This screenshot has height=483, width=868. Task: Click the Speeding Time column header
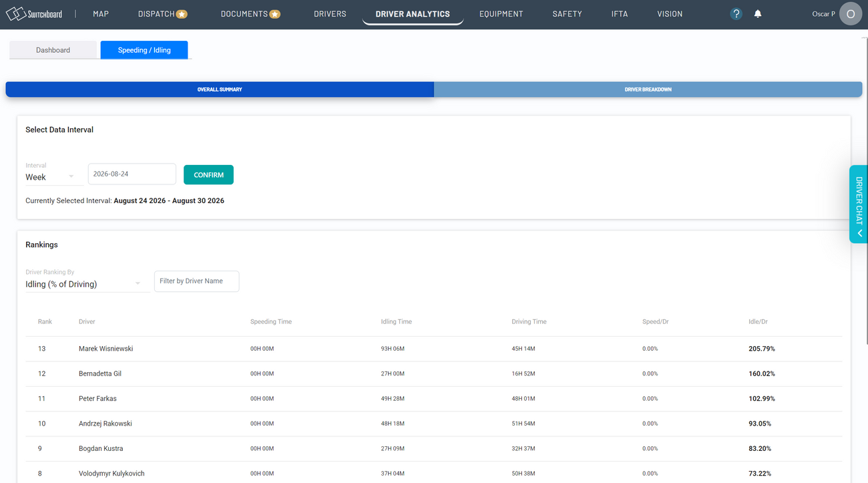[x=271, y=321]
